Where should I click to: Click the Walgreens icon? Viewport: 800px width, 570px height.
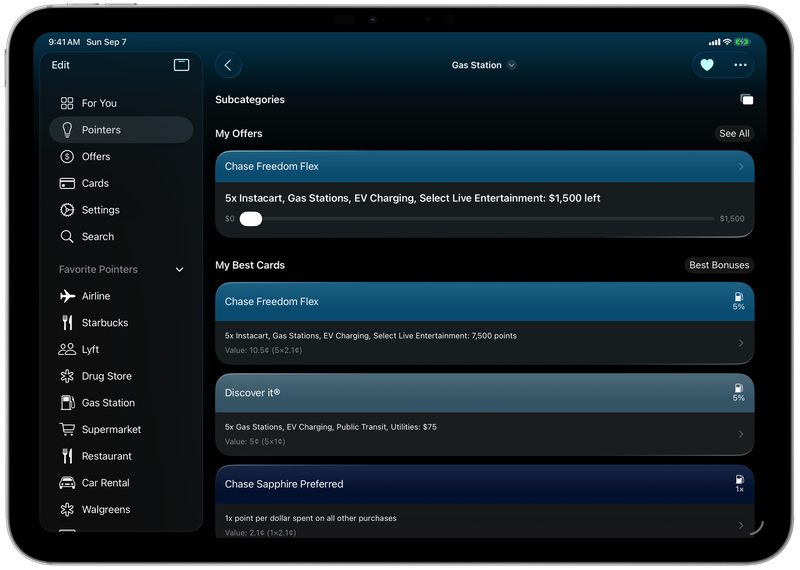(x=67, y=509)
